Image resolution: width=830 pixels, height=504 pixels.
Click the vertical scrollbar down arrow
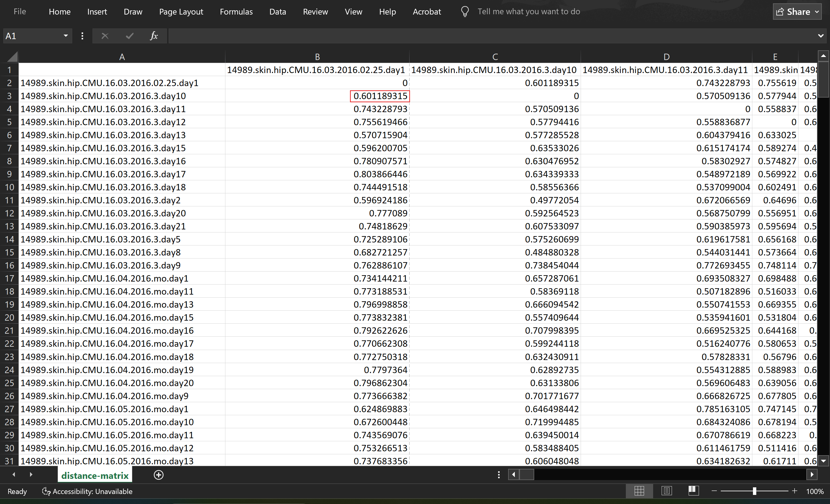click(823, 461)
